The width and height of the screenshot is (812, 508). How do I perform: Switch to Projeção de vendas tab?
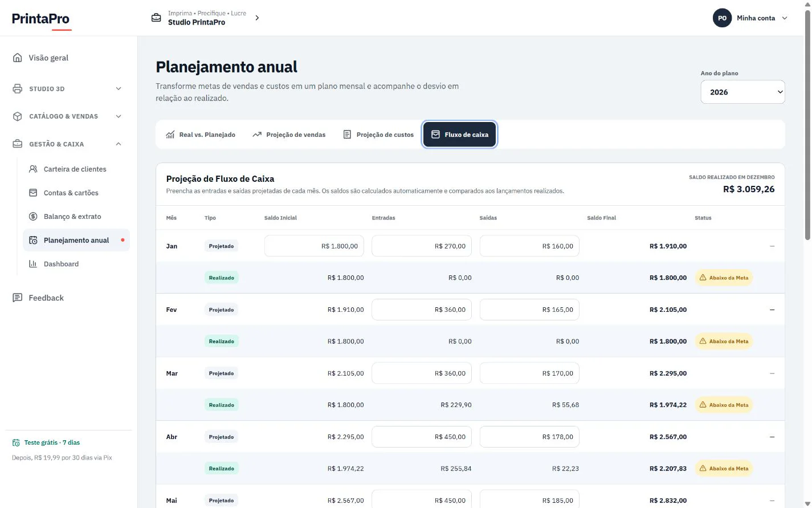click(x=289, y=135)
